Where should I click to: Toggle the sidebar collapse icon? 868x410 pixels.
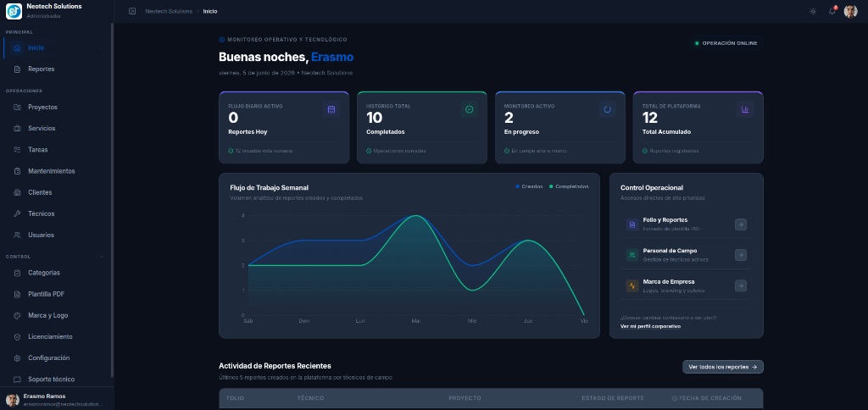pos(132,11)
